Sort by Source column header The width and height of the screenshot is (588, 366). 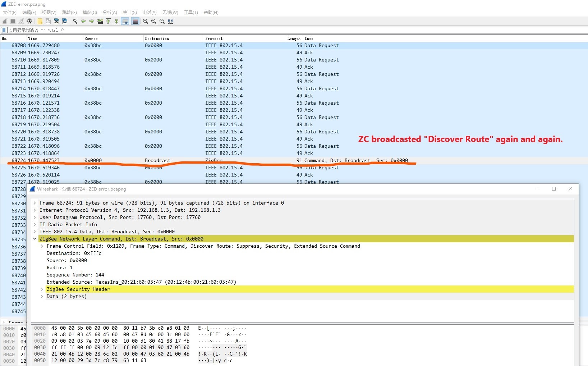click(113, 38)
